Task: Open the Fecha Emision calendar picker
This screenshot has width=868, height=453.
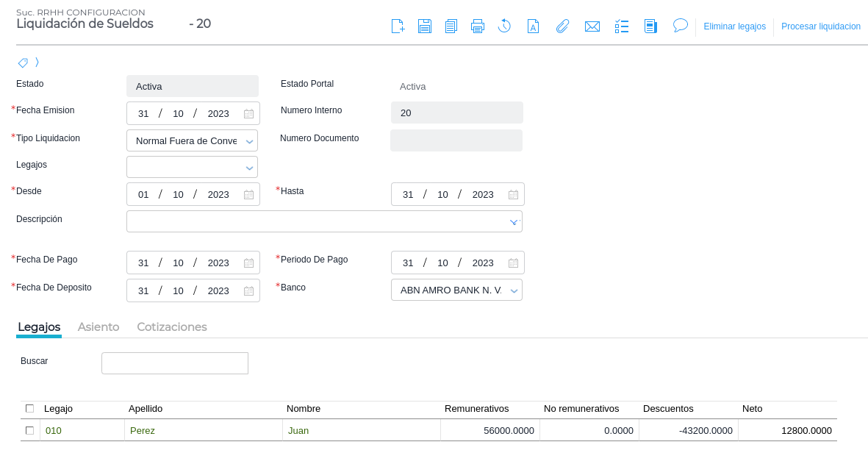Action: pyautogui.click(x=248, y=114)
